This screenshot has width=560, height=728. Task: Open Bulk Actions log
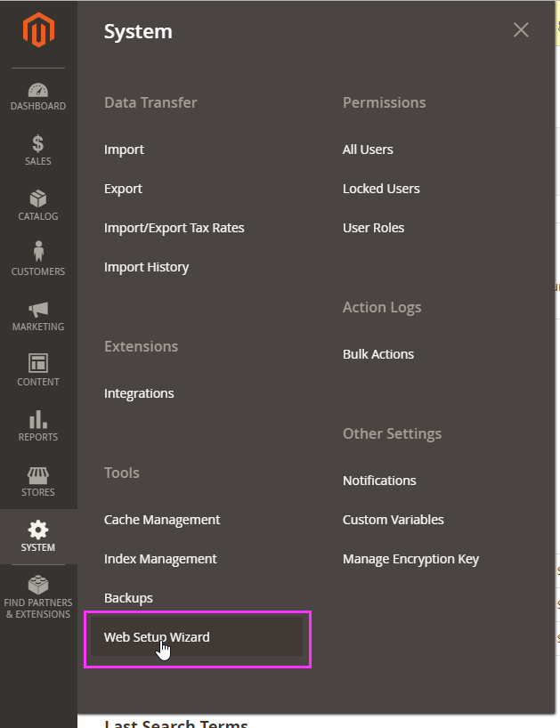tap(378, 354)
